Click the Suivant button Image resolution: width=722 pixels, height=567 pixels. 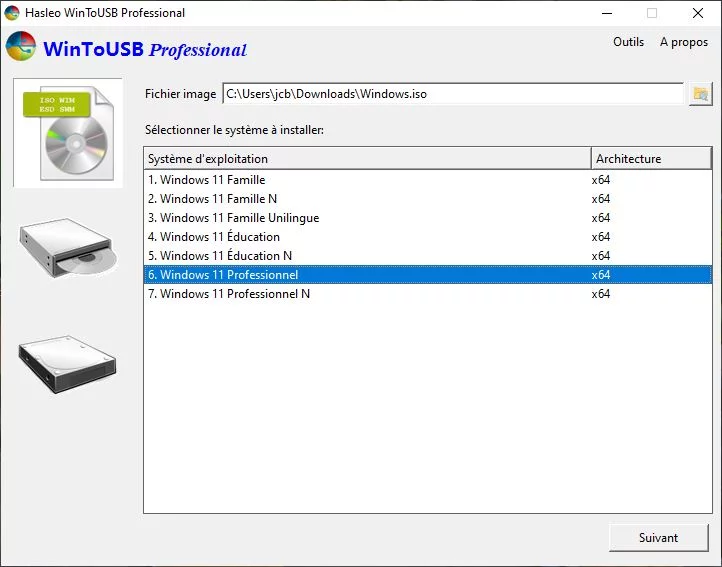(658, 538)
